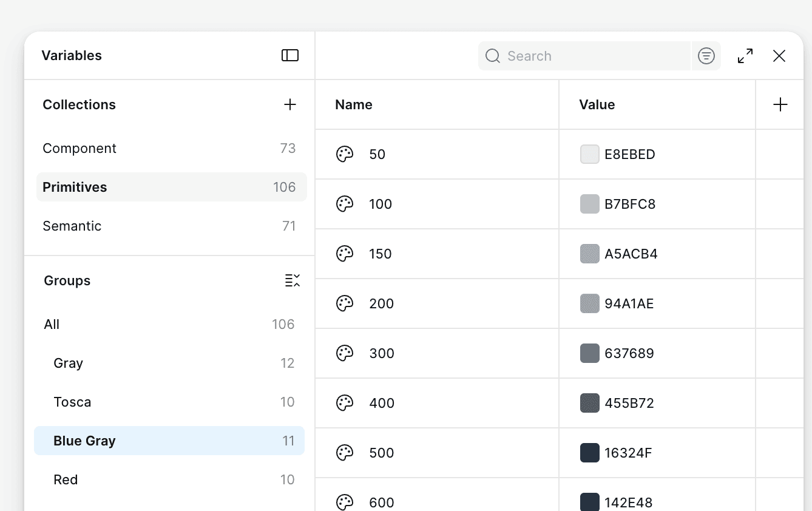Add a new collection with plus icon
Screen dimensions: 812x511
click(x=290, y=104)
